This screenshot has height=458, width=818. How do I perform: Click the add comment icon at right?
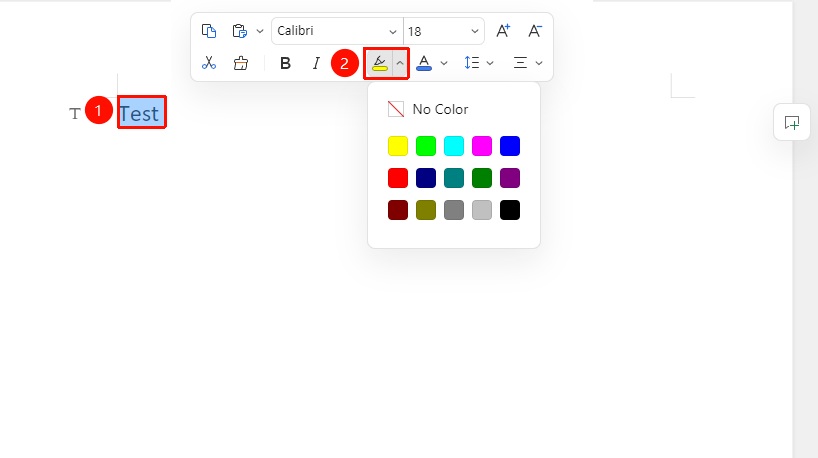click(792, 123)
